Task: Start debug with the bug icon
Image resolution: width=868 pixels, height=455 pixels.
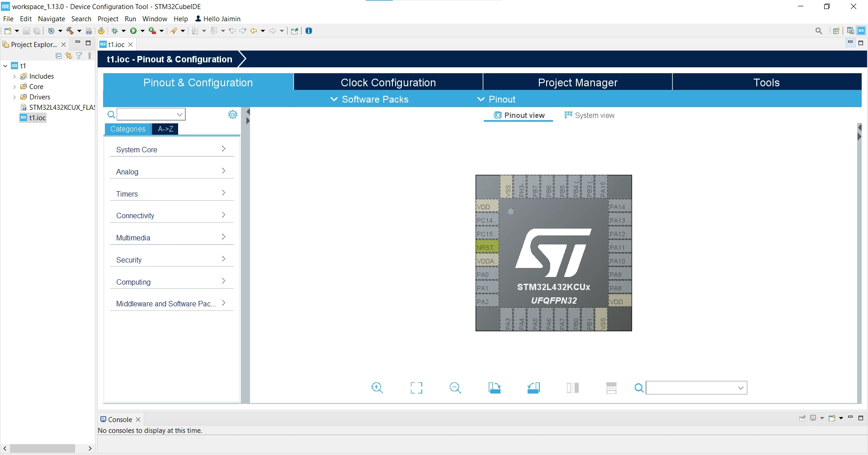Action: tap(115, 31)
